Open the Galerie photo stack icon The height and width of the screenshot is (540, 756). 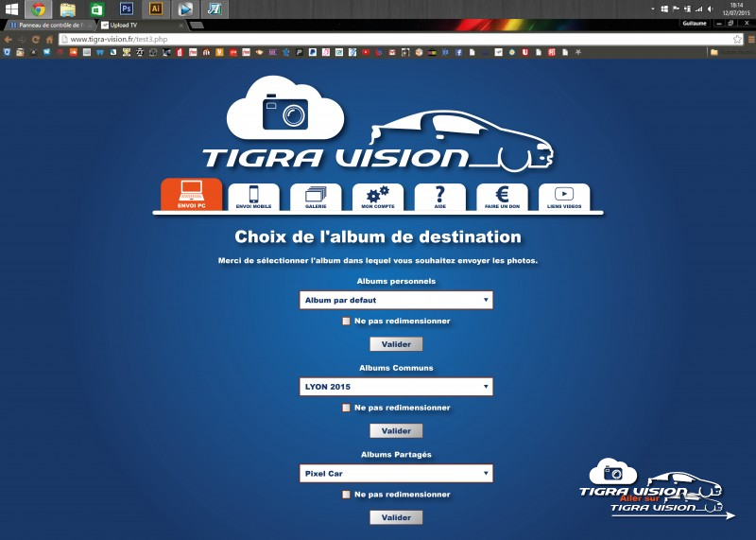(x=316, y=196)
